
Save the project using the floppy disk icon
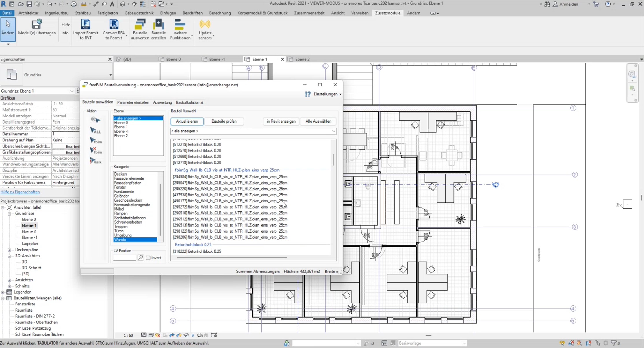29,4
